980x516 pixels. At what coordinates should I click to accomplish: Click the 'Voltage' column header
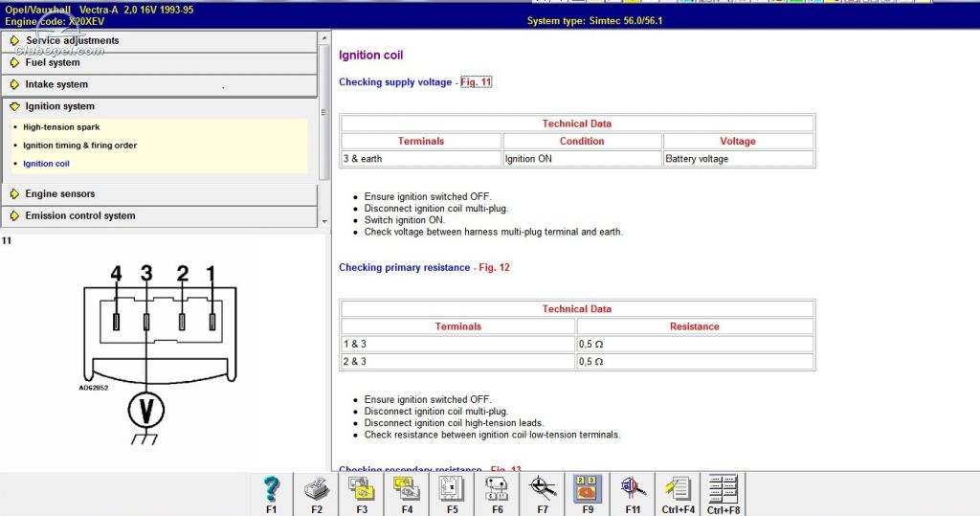click(x=738, y=142)
